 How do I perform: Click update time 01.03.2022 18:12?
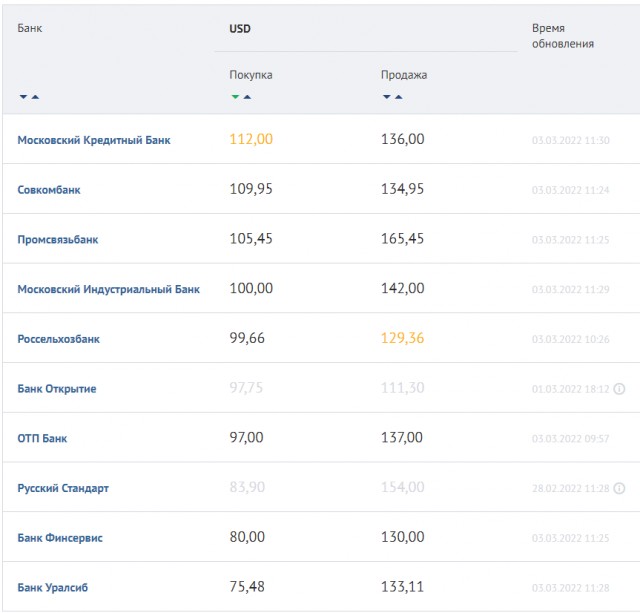[571, 389]
